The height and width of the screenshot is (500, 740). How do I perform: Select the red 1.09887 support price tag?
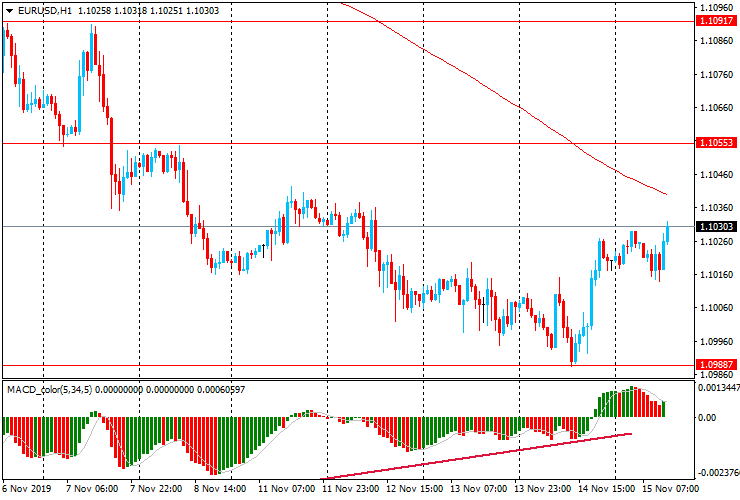coord(717,365)
